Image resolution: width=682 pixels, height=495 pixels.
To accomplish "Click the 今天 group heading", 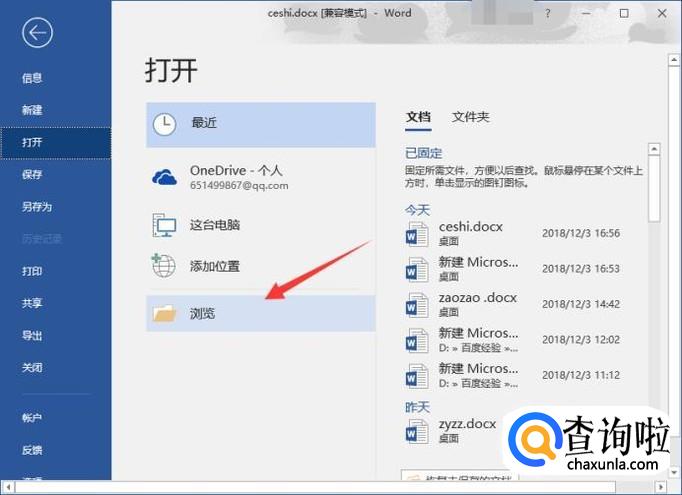I will point(417,211).
